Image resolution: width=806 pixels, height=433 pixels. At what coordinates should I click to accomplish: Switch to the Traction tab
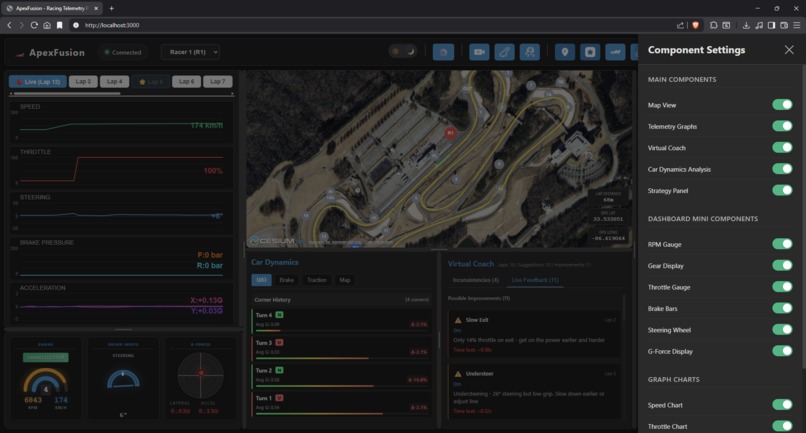tap(317, 280)
